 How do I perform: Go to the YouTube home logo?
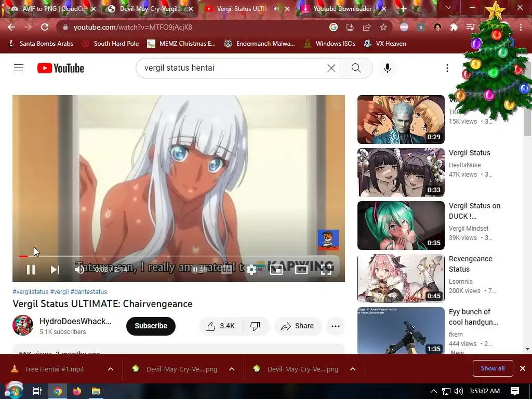[x=61, y=68]
